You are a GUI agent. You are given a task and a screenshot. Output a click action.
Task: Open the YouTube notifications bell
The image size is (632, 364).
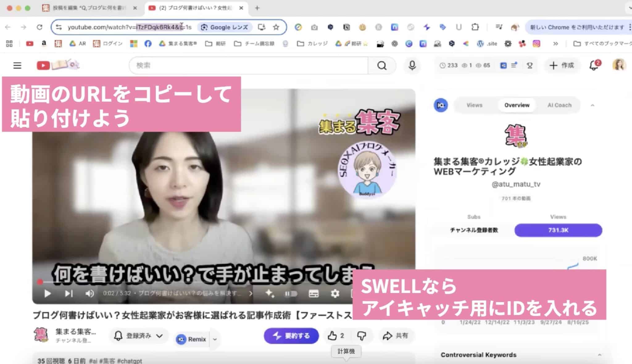[594, 65]
